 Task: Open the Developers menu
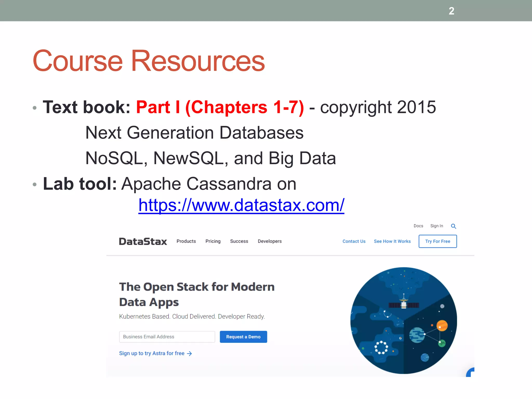coord(270,241)
